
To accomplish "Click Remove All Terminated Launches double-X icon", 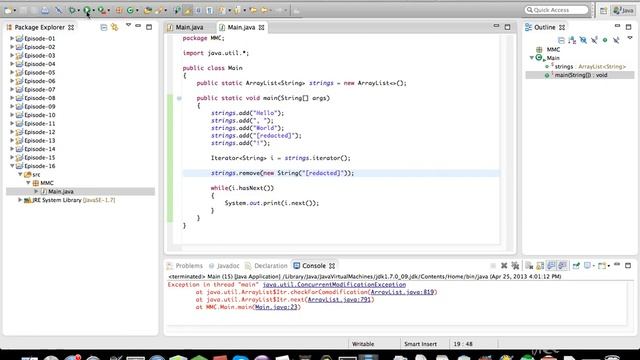I will pyautogui.click(x=515, y=266).
